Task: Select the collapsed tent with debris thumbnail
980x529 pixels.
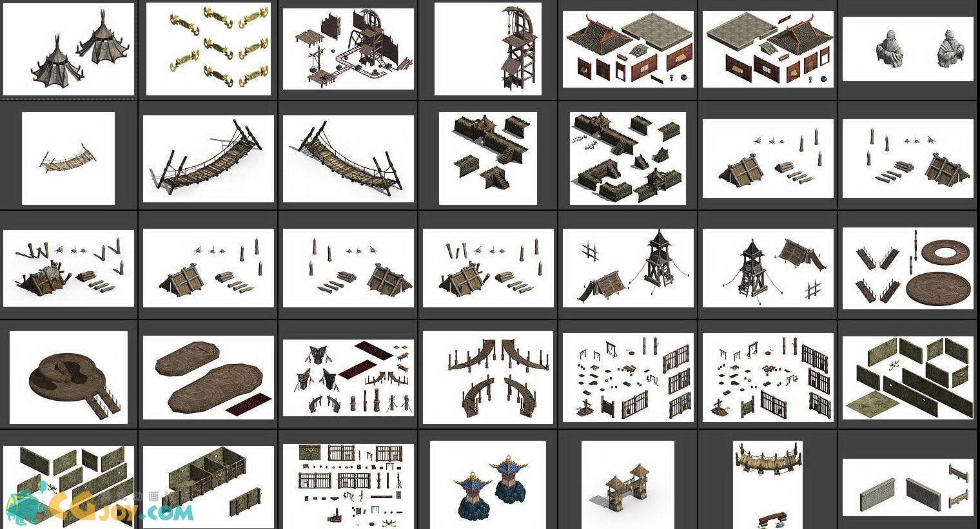Action: tap(68, 268)
